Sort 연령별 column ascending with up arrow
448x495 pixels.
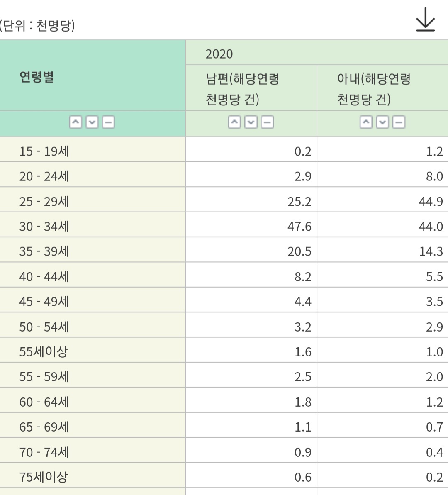(75, 122)
